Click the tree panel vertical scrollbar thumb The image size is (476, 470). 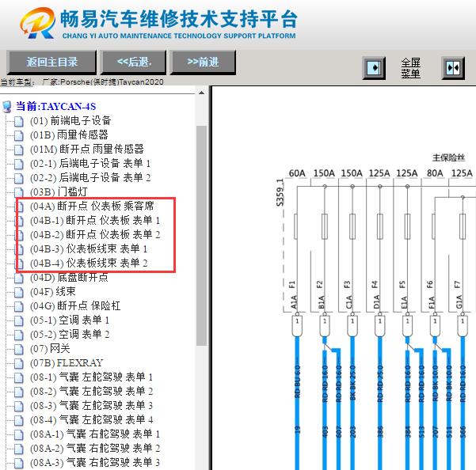point(202,236)
